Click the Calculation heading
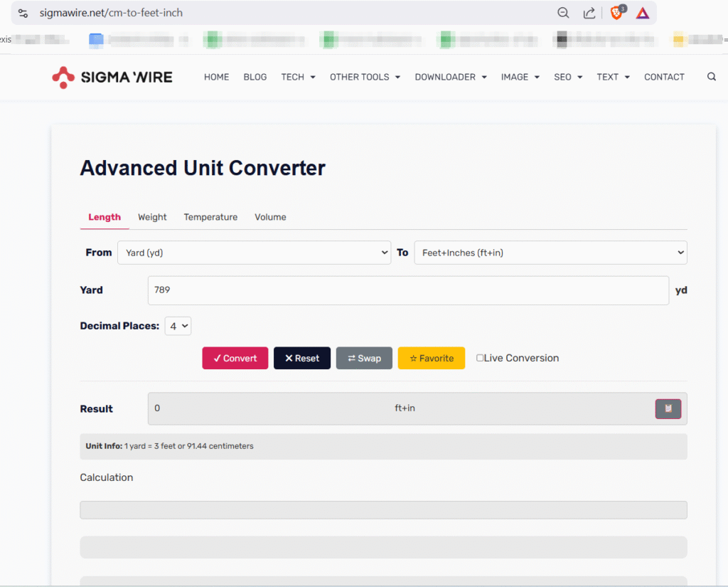Viewport: 728px width, 587px height. (x=107, y=477)
